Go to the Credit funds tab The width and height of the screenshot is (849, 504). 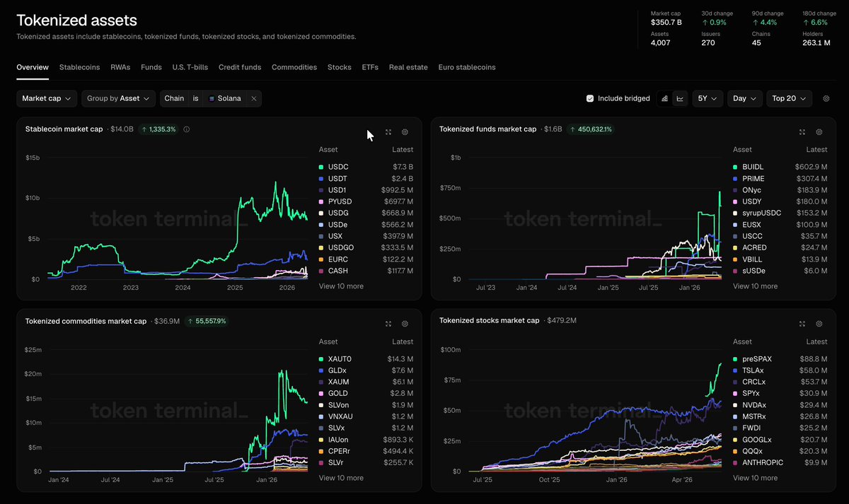(x=240, y=67)
